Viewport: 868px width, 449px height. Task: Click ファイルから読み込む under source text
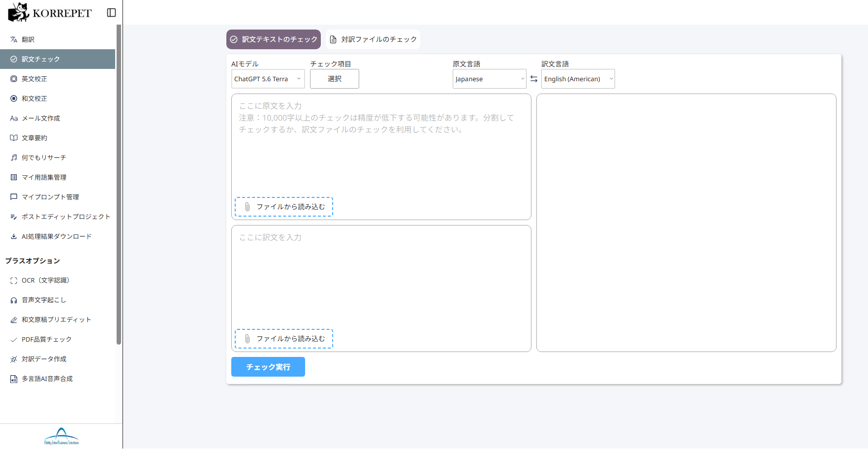click(284, 207)
